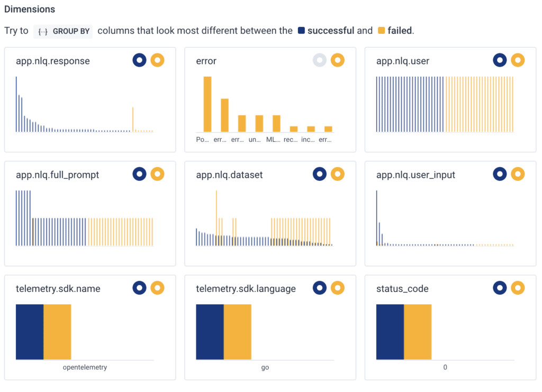Click the GROUP BY button

tap(63, 31)
